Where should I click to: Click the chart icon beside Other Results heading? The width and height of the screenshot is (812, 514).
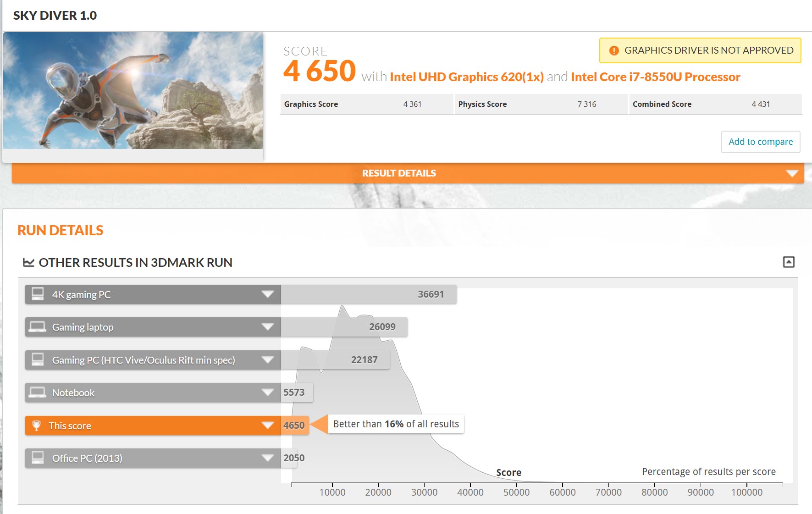(28, 263)
